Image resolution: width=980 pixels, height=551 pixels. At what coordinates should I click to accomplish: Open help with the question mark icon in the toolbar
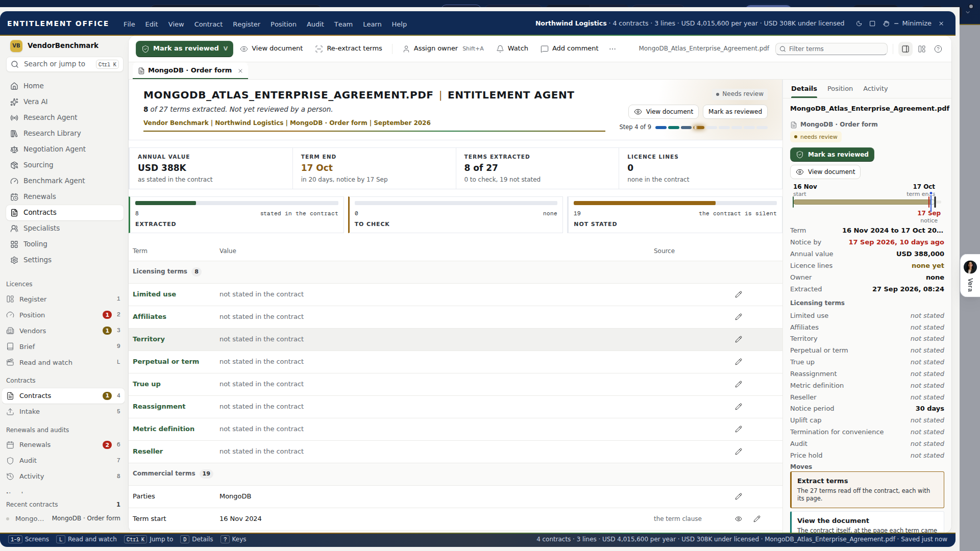coord(938,49)
